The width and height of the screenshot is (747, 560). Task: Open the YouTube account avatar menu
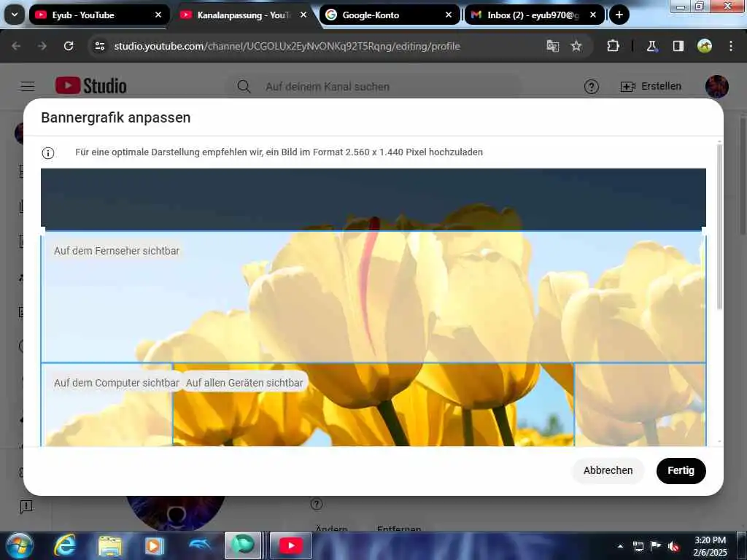pyautogui.click(x=716, y=87)
